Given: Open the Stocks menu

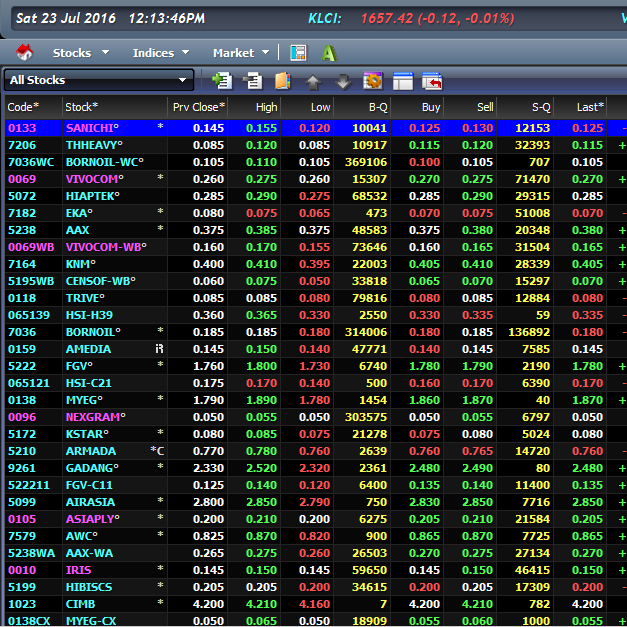Looking at the screenshot, I should [72, 53].
